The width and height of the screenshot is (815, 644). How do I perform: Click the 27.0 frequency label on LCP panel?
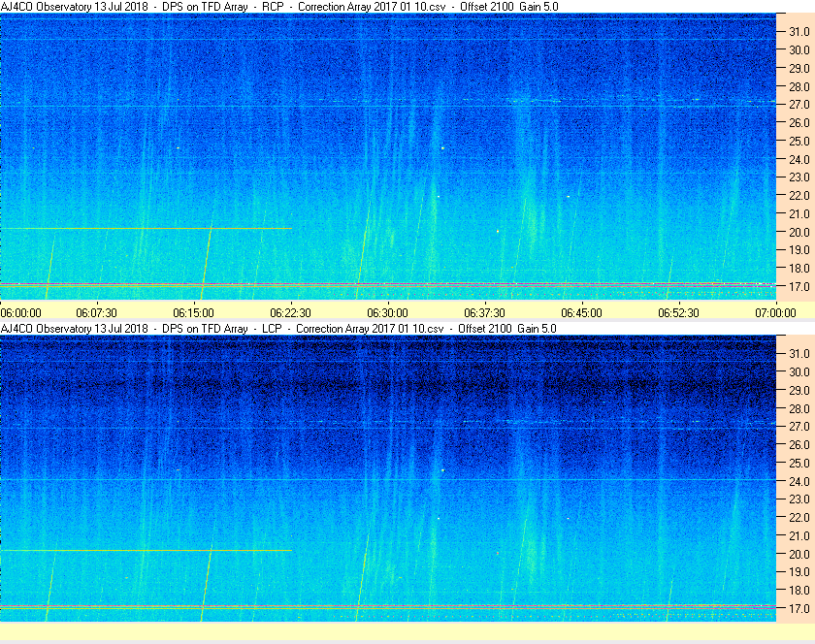799,426
